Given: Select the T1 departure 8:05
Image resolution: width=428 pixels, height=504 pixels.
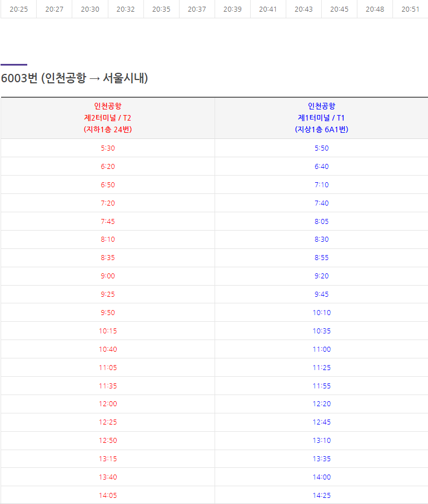Looking at the screenshot, I should tap(322, 221).
